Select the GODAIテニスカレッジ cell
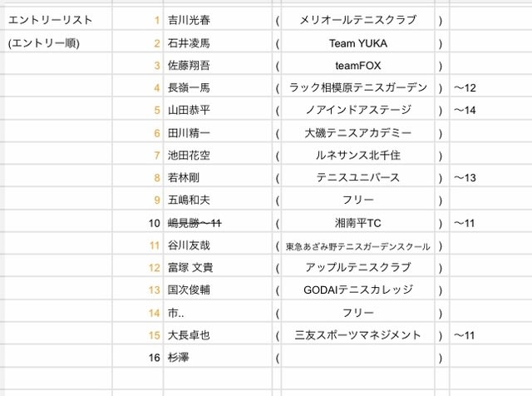532x396 pixels. pos(358,290)
